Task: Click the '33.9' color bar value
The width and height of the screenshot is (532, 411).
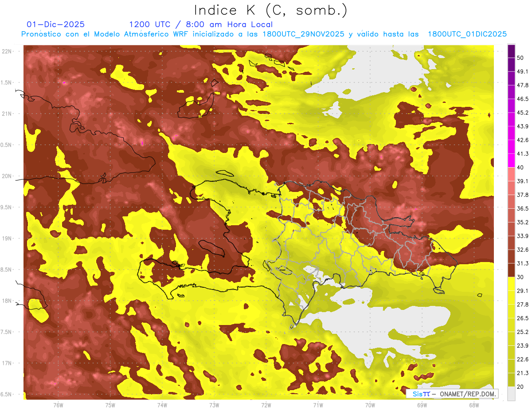Action: pos(523,236)
